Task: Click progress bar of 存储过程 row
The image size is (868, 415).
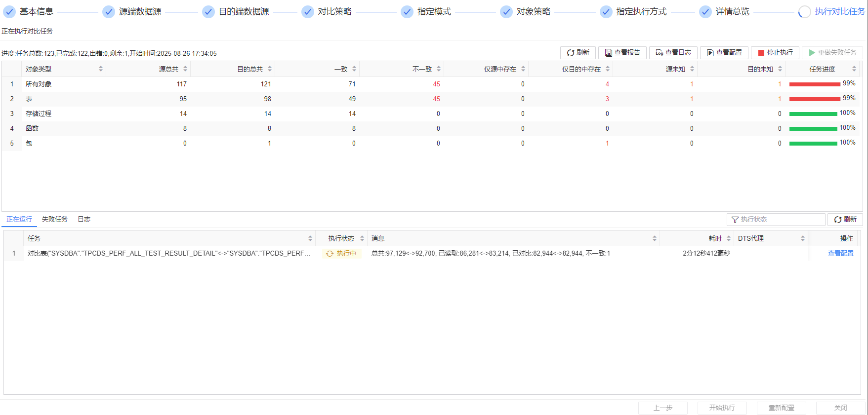Action: 813,114
